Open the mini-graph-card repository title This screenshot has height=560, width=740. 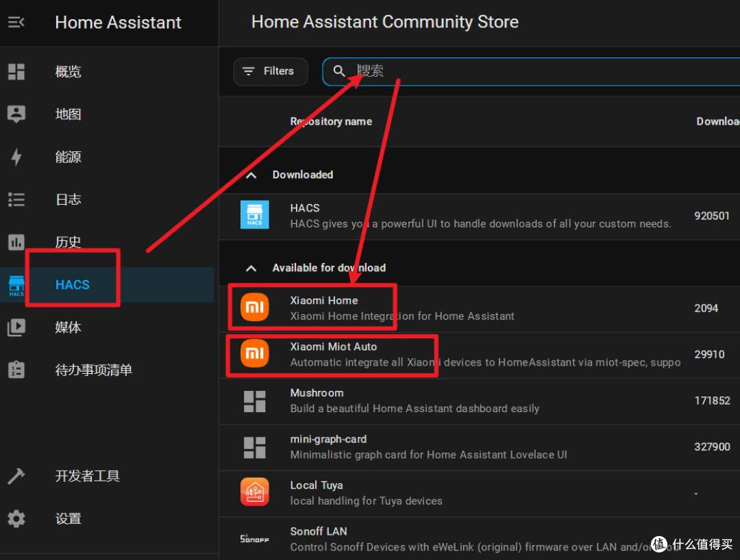(x=328, y=439)
